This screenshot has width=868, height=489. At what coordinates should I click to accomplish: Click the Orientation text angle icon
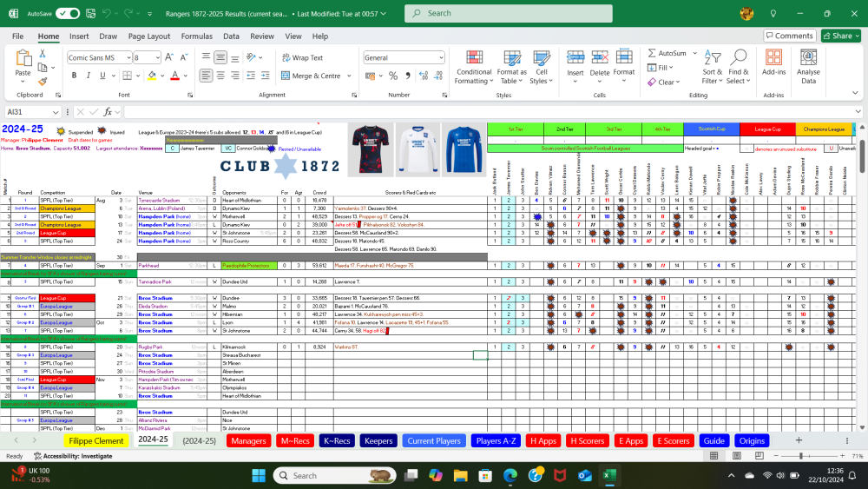coord(252,57)
